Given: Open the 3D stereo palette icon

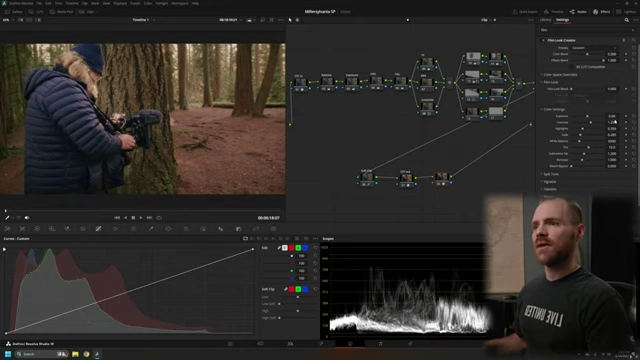Looking at the screenshot, I should pyautogui.click(x=273, y=229).
